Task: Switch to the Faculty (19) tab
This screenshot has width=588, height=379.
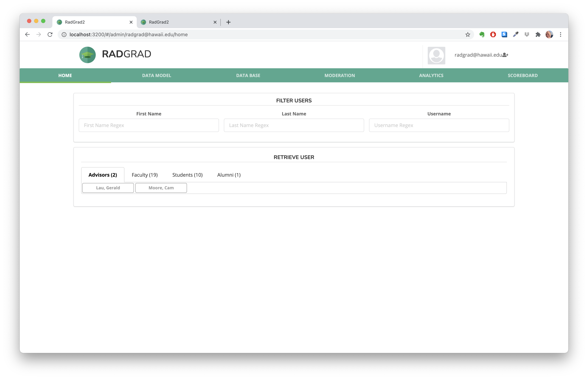Action: pos(145,175)
